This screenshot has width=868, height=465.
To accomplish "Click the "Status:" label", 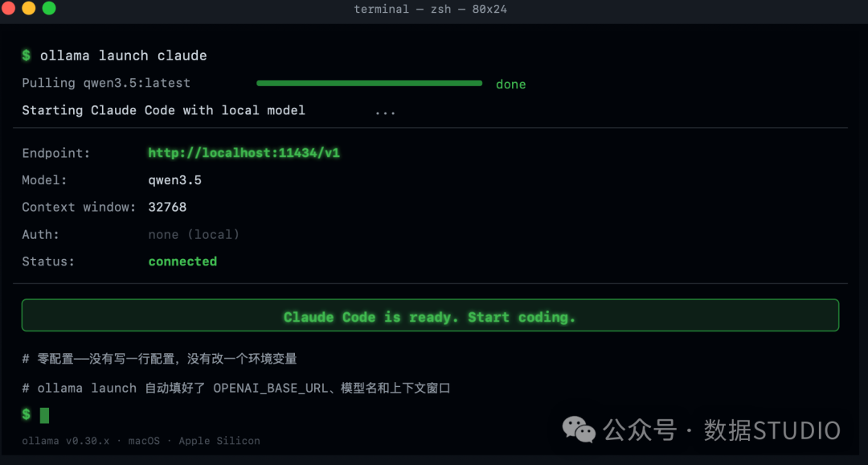I will (x=48, y=261).
